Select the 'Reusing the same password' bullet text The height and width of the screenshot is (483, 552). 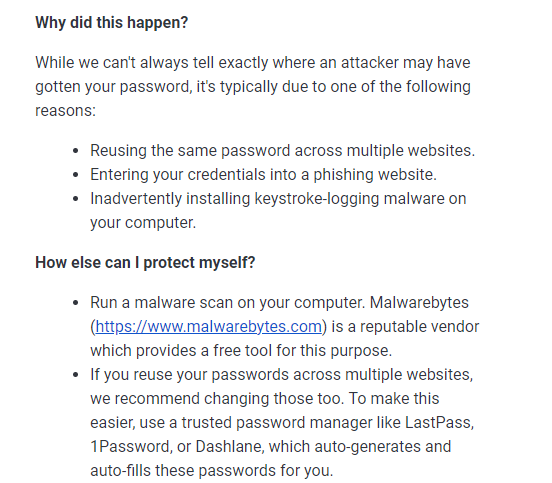283,151
